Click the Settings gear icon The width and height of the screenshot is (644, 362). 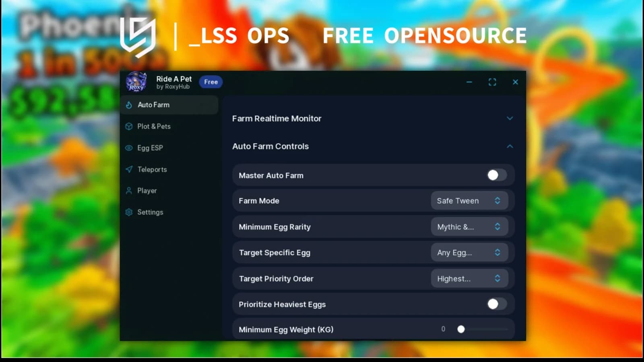[129, 212]
